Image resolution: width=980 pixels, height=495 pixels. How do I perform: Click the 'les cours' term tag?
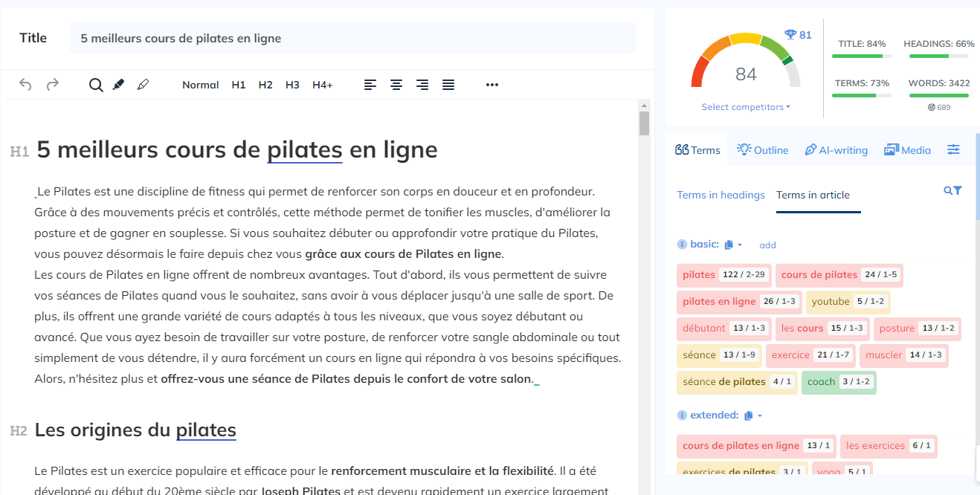[822, 329]
